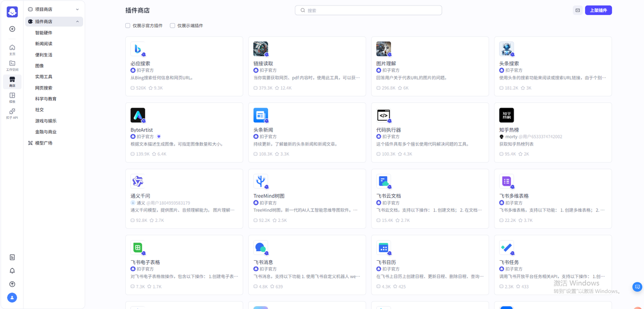The height and width of the screenshot is (309, 644).
Task: Click the message icon beside 上架插件
Action: pyautogui.click(x=578, y=10)
